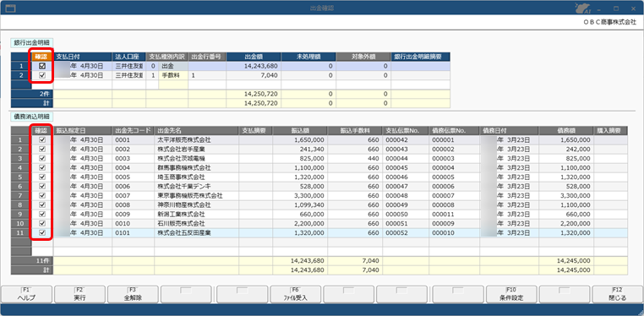Uncheck the confirm box for 株式会社茨城電機

pyautogui.click(x=42, y=158)
